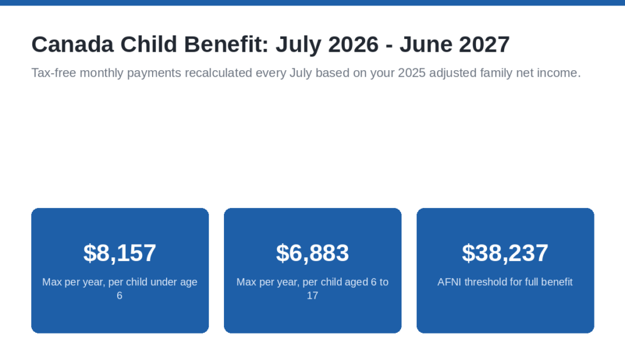Click 'Max per year, per child under age 6' label
The width and height of the screenshot is (625, 364).
pos(120,289)
